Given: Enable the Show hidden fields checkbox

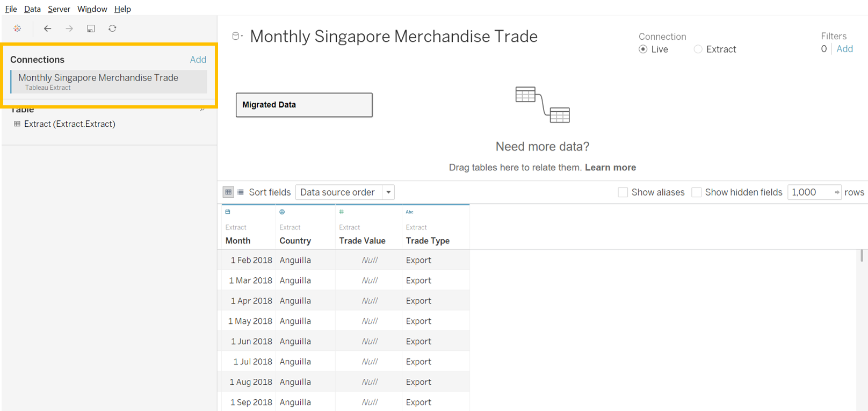Looking at the screenshot, I should click(697, 192).
